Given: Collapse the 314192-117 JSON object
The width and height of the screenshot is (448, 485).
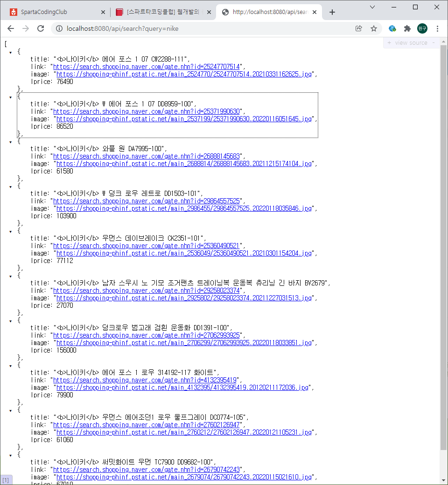Looking at the screenshot, I should 11,366.
